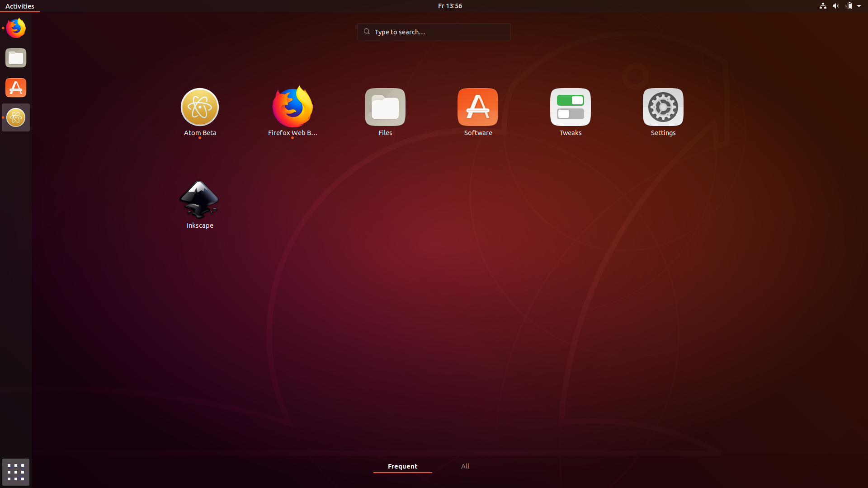Expand the system menu arrow
868x488 pixels.
tap(859, 6)
